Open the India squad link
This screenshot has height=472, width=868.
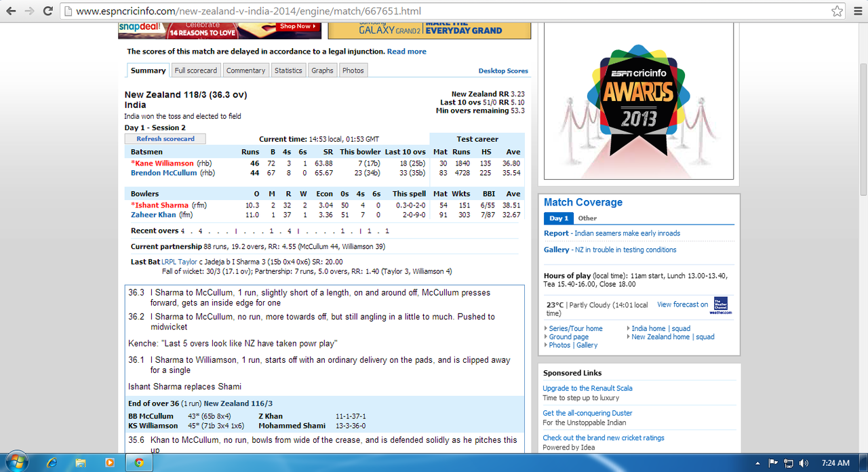point(682,329)
